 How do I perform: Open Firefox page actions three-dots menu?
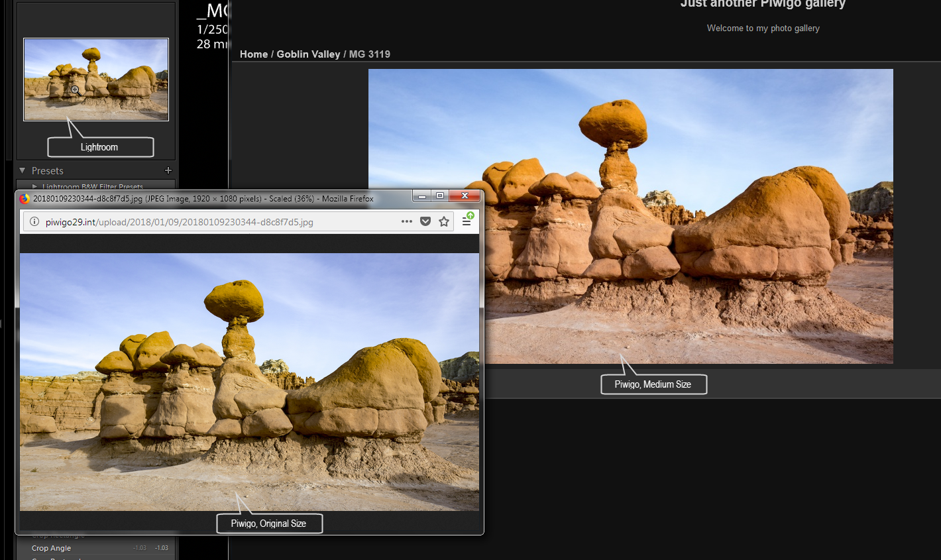tap(407, 221)
